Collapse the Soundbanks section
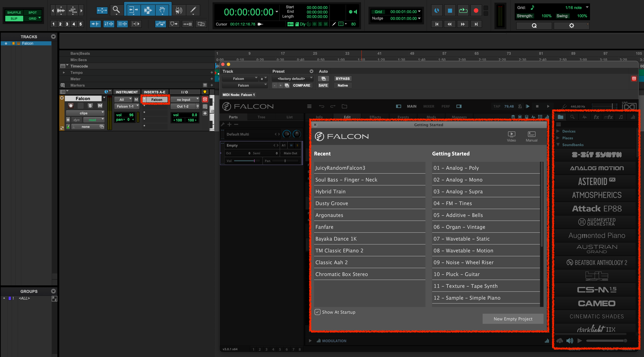 [558, 145]
